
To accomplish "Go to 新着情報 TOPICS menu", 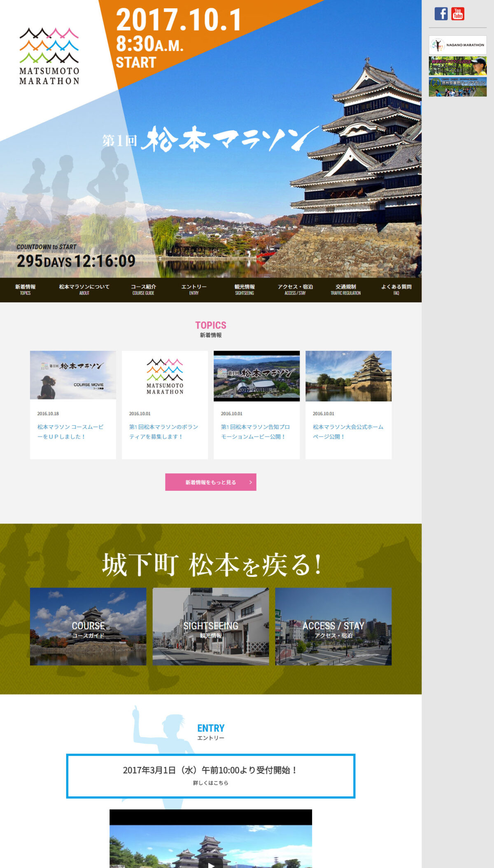I will tap(25, 289).
